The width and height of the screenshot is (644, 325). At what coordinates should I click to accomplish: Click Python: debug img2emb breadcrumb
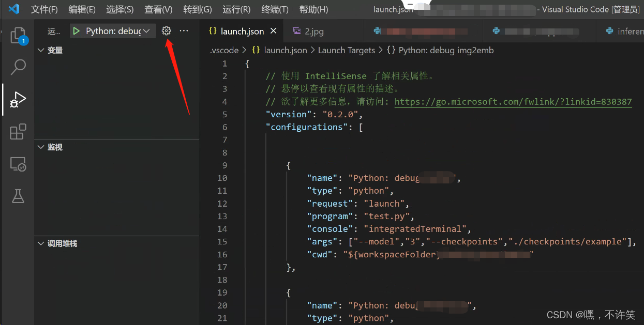pyautogui.click(x=446, y=50)
